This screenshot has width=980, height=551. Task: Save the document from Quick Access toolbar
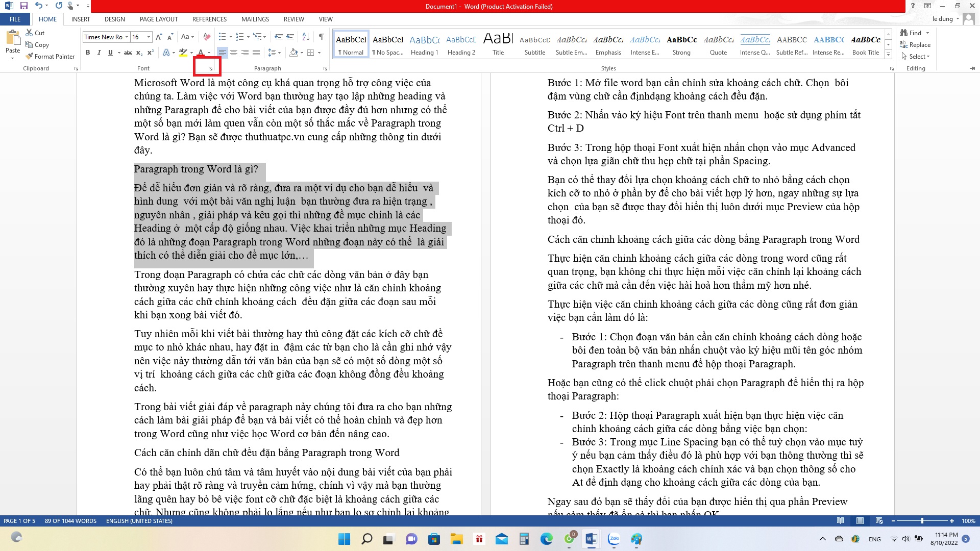[x=23, y=6]
